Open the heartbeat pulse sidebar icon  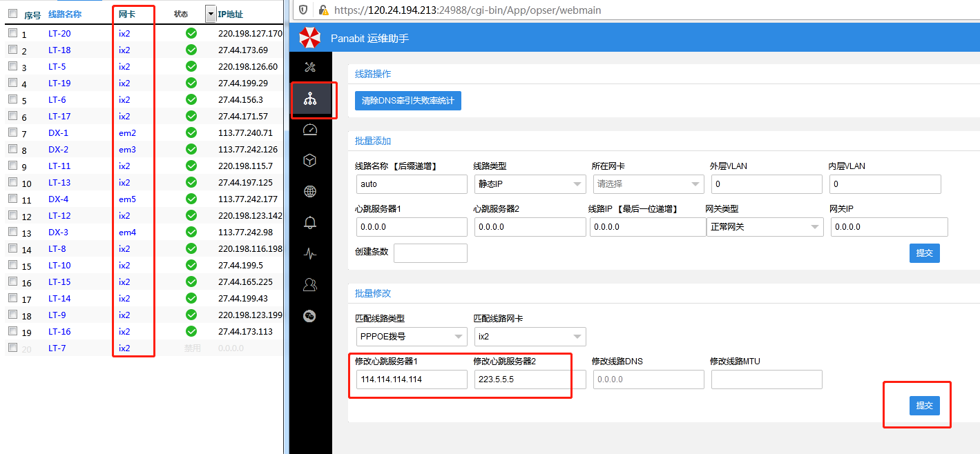point(310,253)
